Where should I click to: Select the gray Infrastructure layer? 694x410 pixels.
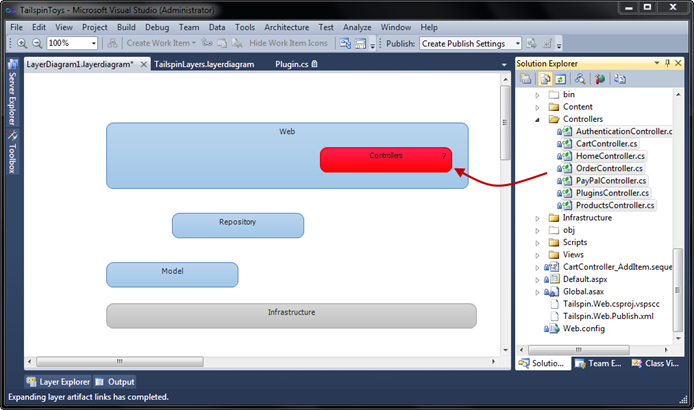tap(291, 316)
